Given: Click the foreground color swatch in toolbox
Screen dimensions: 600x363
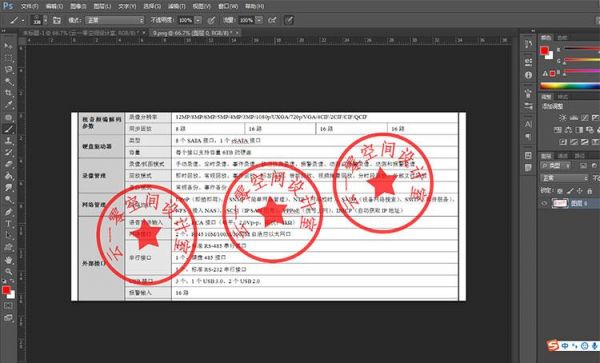Looking at the screenshot, I should [6, 290].
